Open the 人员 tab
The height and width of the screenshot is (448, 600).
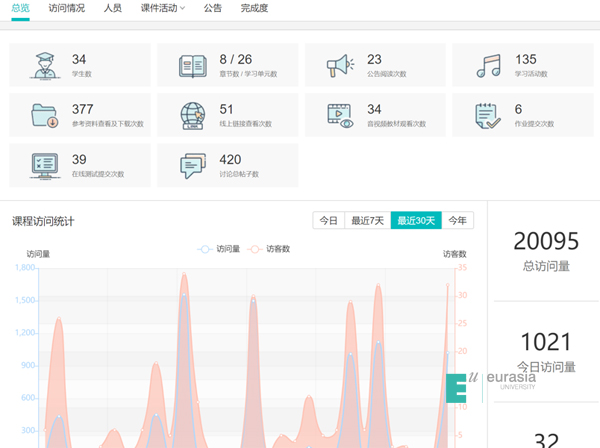(x=113, y=8)
